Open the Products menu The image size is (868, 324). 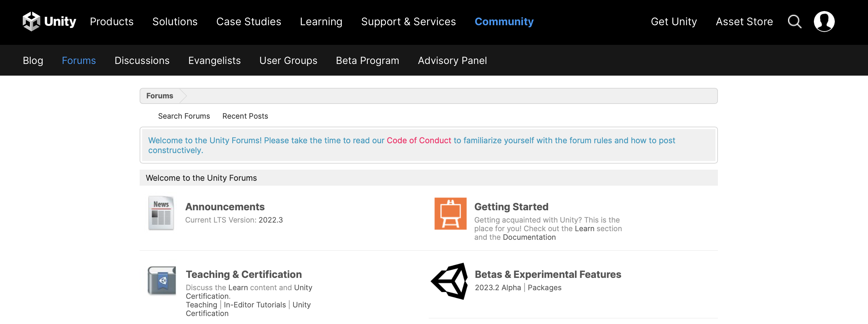112,22
